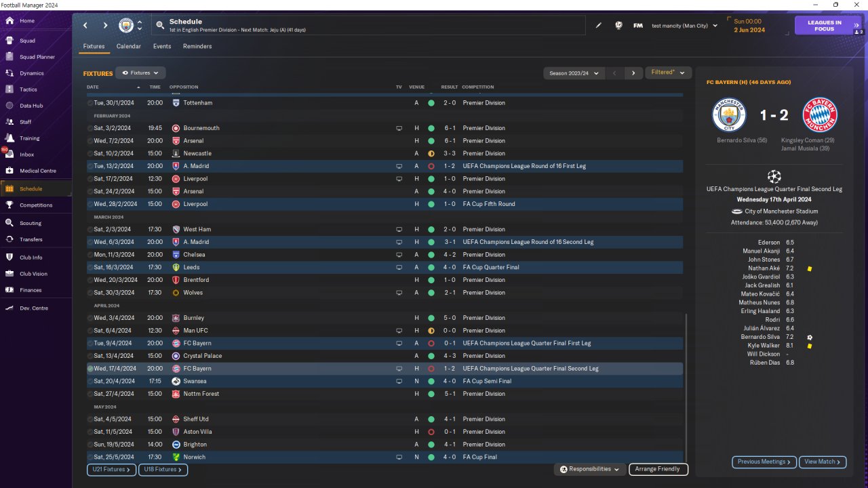Click the search magnifier icon
This screenshot has width=868, height=488.
coord(160,26)
